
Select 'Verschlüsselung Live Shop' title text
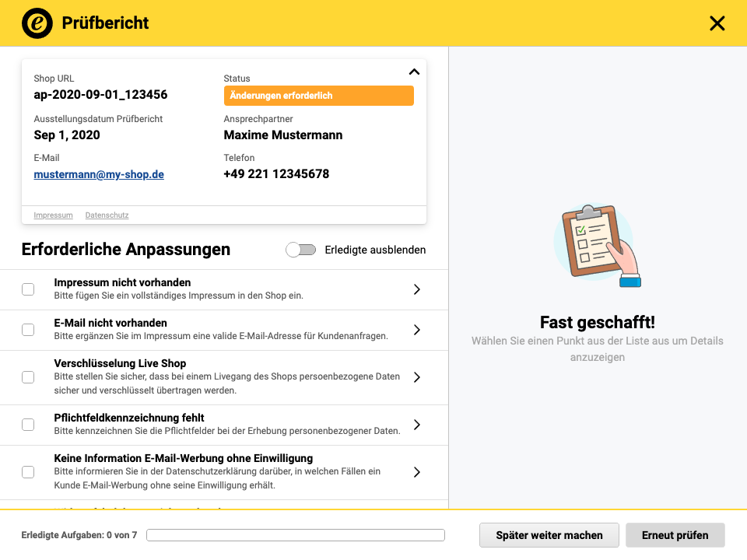pyautogui.click(x=120, y=363)
